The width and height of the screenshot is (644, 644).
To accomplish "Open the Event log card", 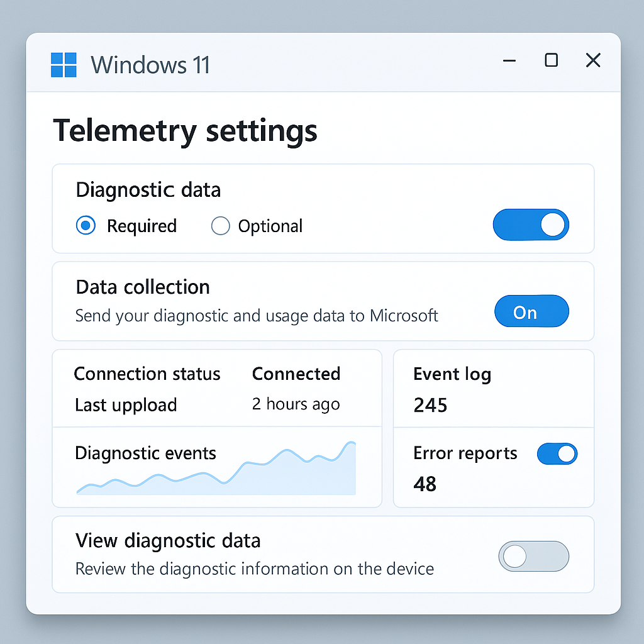I will click(493, 389).
